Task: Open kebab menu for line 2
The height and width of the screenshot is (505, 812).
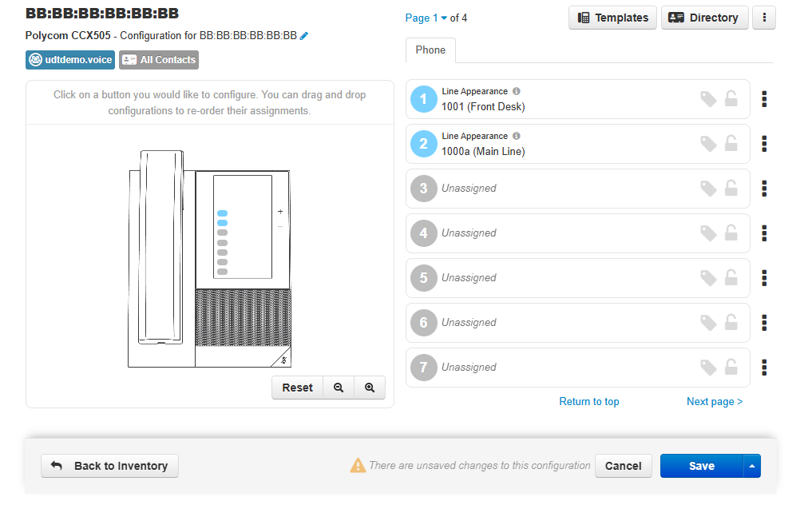Action: click(764, 144)
